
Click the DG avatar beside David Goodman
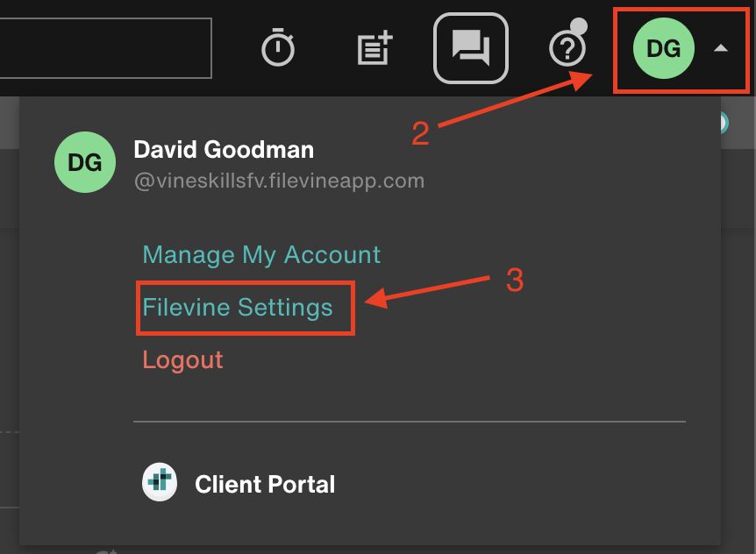coord(84,162)
